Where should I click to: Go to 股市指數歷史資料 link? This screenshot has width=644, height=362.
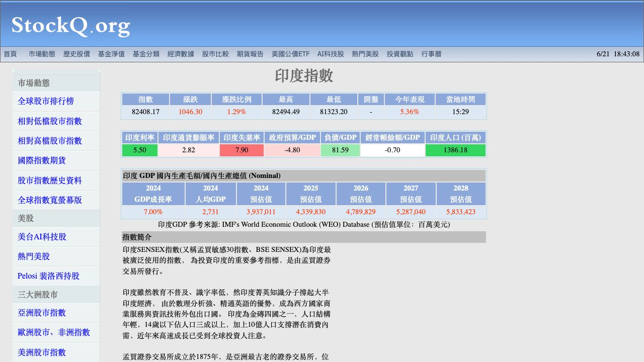tap(50, 180)
